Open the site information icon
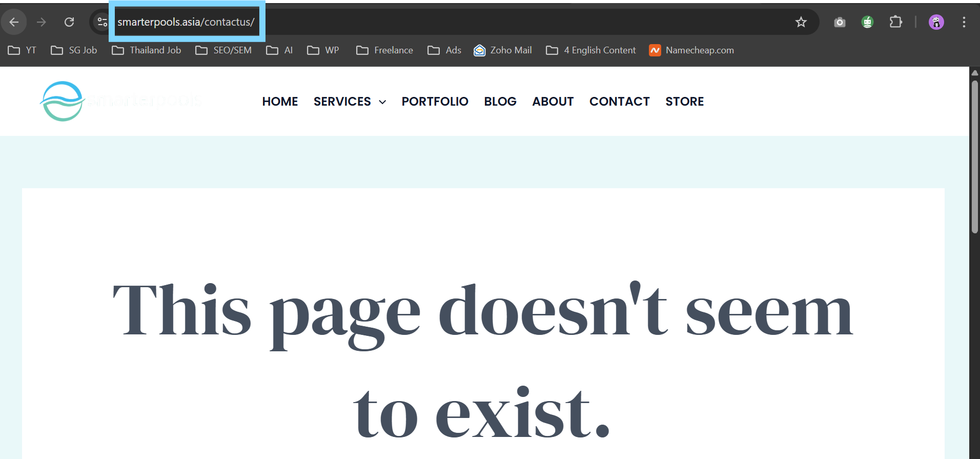This screenshot has height=459, width=980. (102, 22)
